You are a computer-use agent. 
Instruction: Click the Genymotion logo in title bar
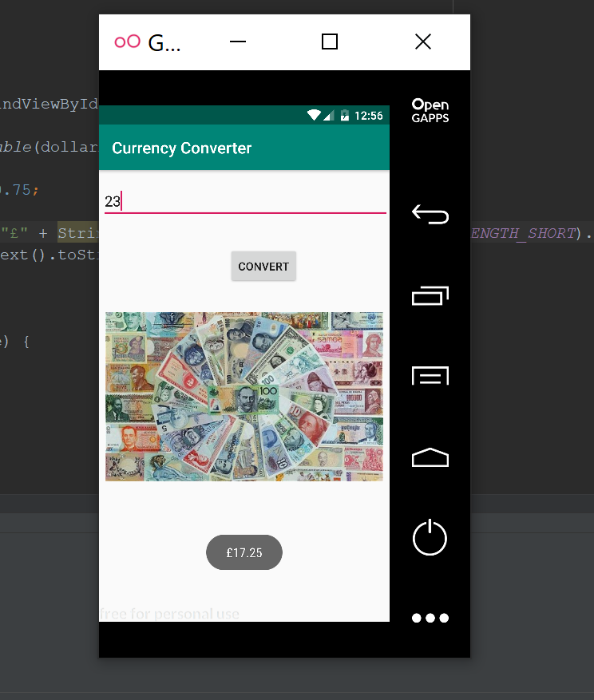[x=127, y=42]
